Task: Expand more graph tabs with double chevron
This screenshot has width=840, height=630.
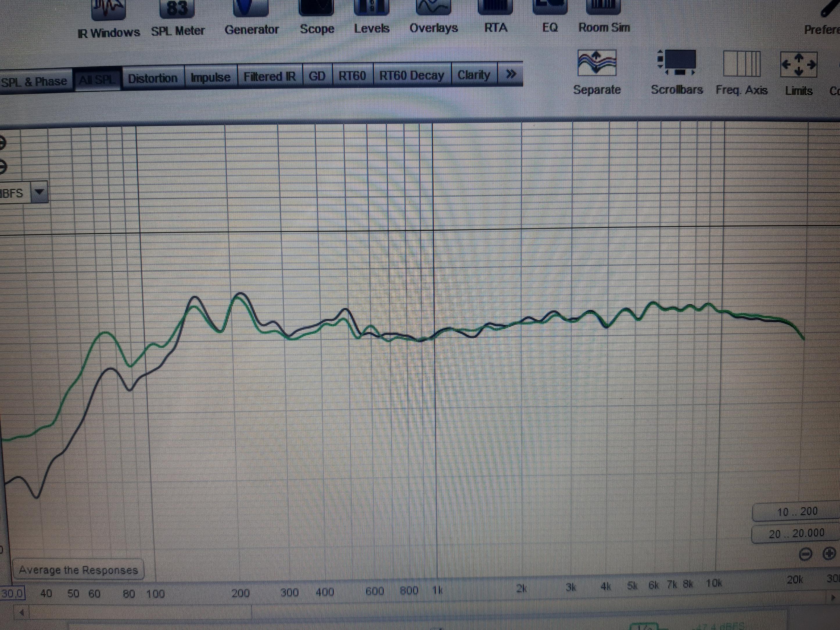Action: click(511, 74)
